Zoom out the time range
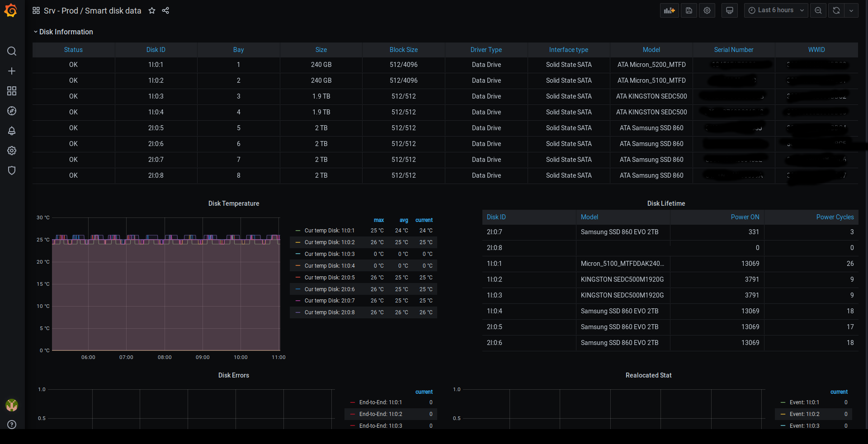This screenshot has height=444, width=868. point(818,10)
